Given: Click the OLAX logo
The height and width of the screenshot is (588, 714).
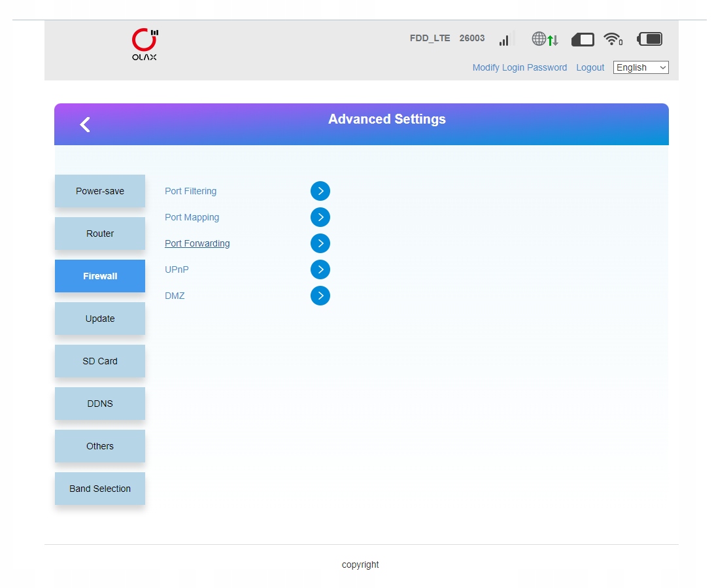Looking at the screenshot, I should (144, 44).
